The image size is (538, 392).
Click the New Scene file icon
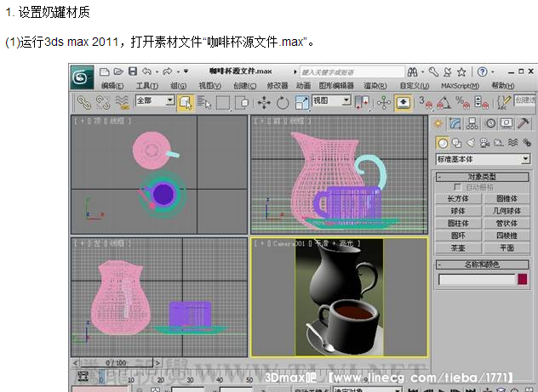click(105, 71)
